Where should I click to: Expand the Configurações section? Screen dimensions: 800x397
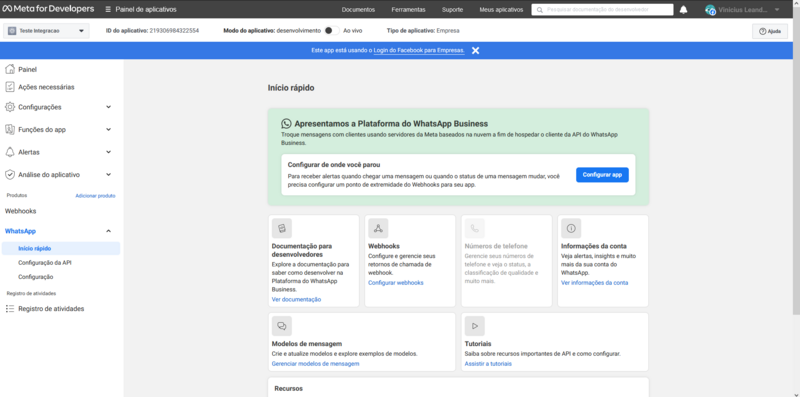[108, 107]
